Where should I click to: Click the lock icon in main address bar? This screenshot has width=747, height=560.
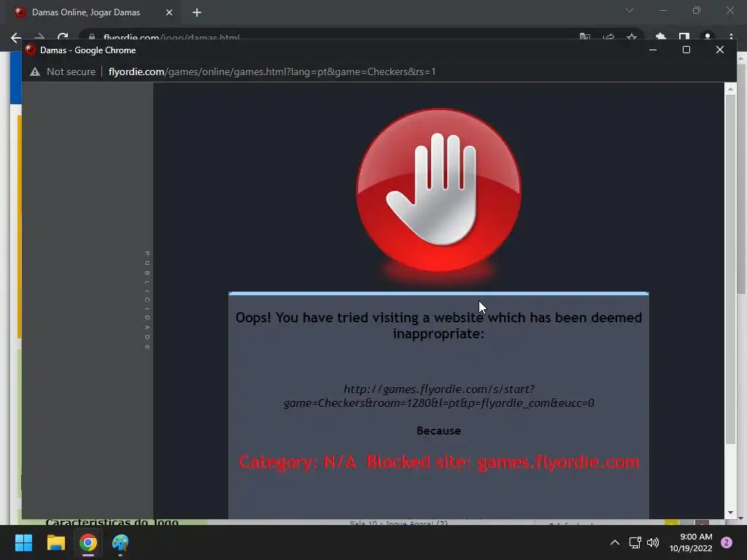pos(92,37)
